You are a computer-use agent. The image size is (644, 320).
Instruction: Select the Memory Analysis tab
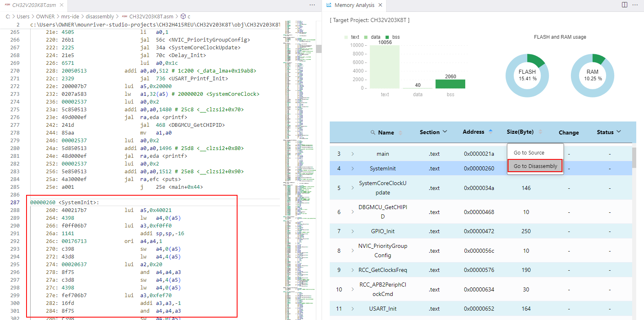[x=354, y=5]
